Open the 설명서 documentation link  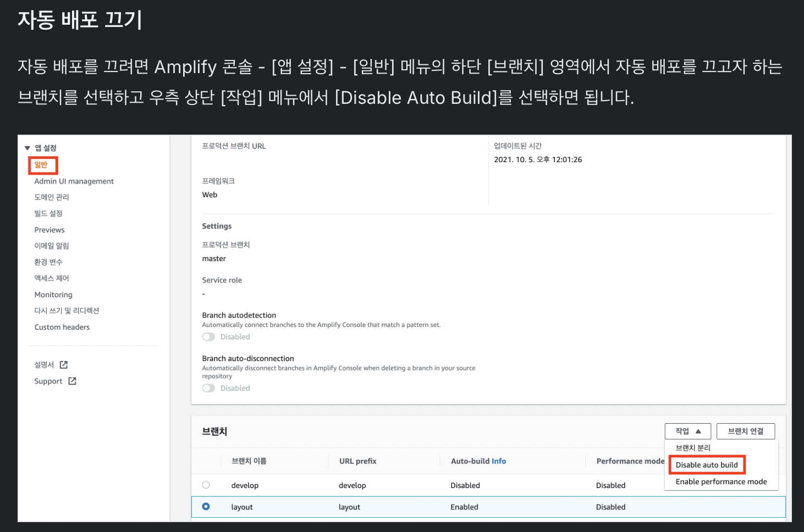tap(44, 365)
